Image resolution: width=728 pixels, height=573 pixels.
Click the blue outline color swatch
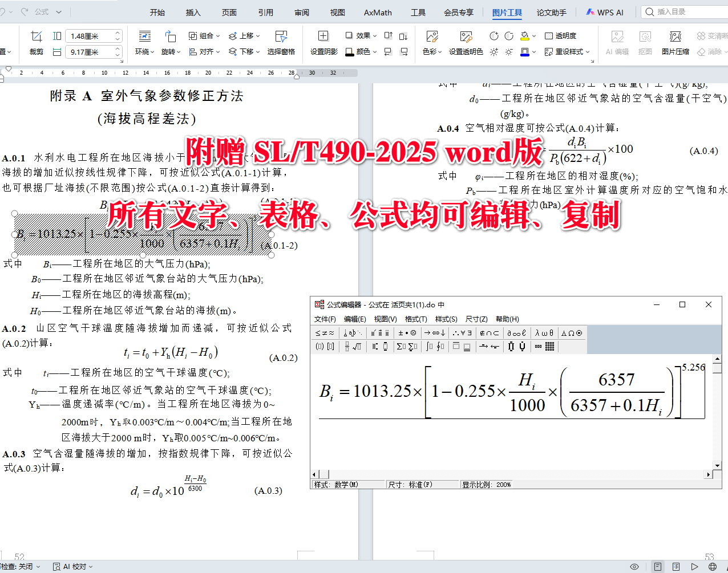525,52
